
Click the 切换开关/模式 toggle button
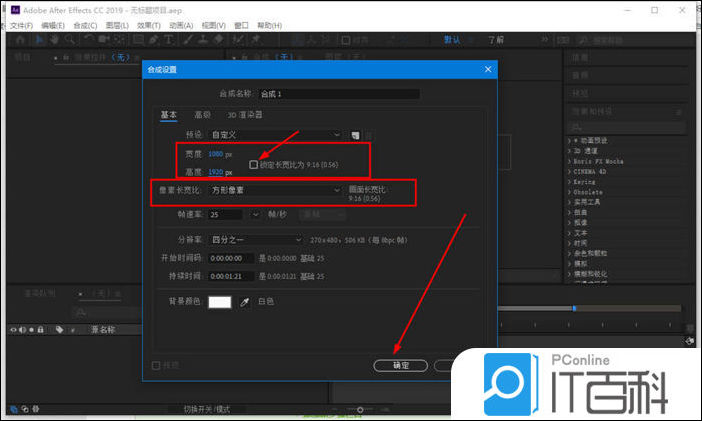[x=206, y=409]
